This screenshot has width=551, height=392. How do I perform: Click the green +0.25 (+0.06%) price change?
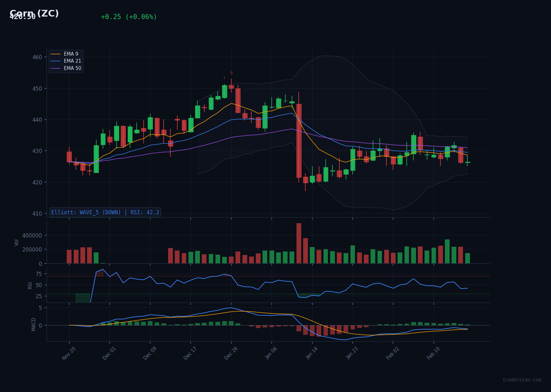128,17
